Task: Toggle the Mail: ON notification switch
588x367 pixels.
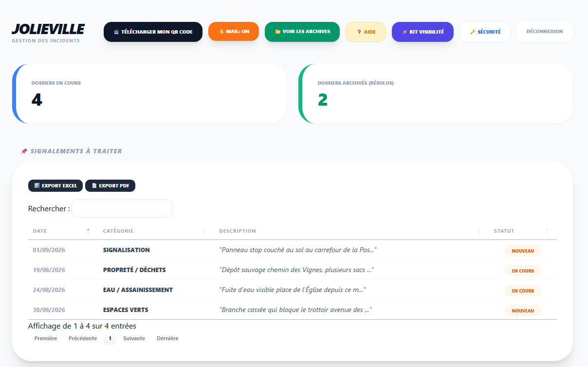Action: pyautogui.click(x=234, y=32)
